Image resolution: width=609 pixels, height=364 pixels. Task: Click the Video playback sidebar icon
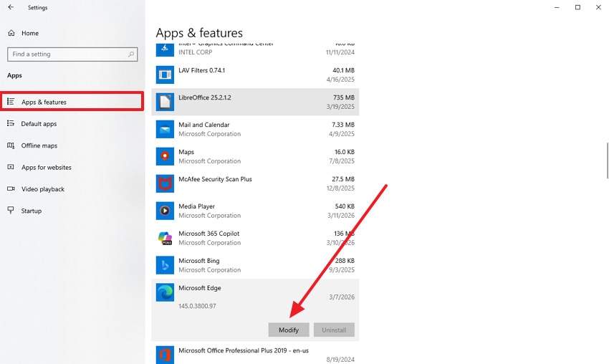11,188
